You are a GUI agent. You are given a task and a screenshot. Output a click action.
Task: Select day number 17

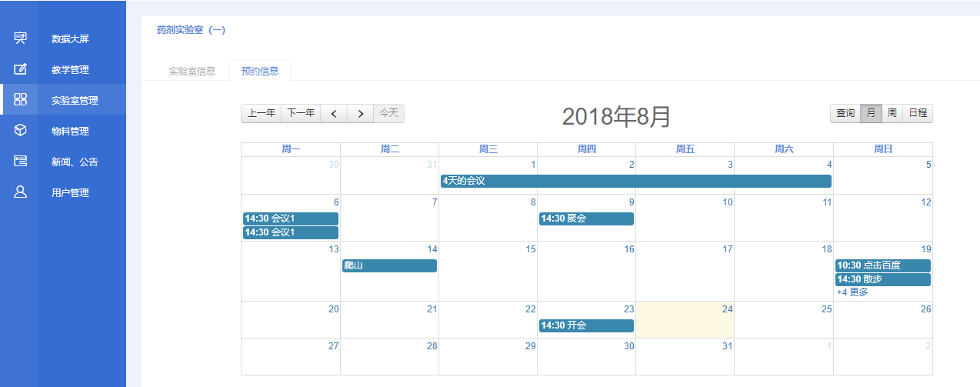[728, 249]
